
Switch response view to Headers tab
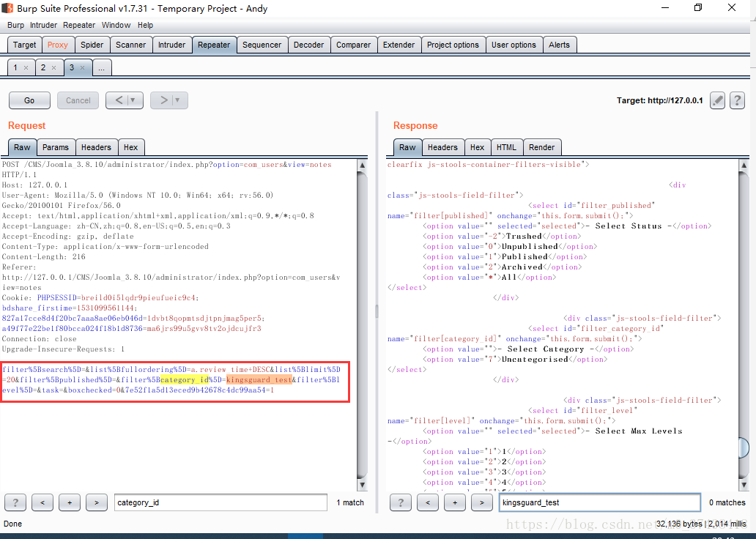point(442,147)
